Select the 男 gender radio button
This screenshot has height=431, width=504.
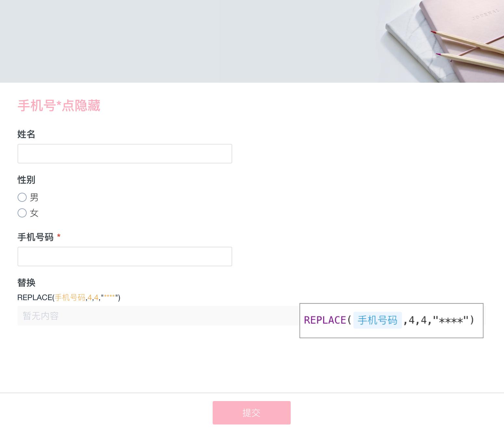pyautogui.click(x=22, y=197)
